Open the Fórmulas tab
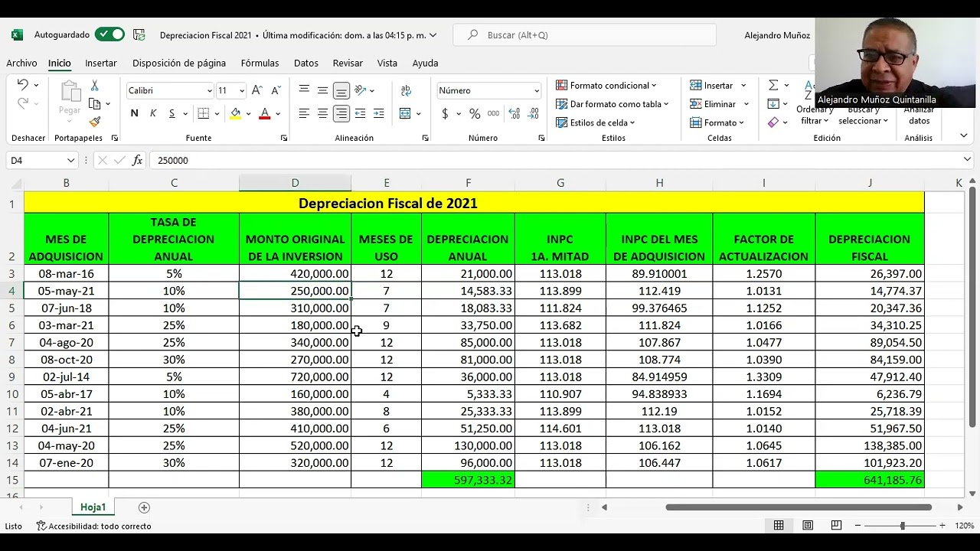This screenshot has width=980, height=551. [260, 63]
